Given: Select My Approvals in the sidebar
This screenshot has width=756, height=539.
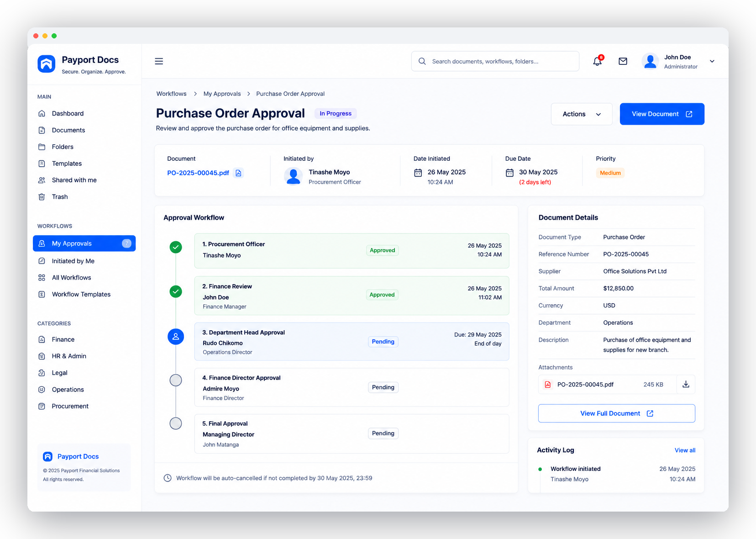Looking at the screenshot, I should [x=84, y=243].
